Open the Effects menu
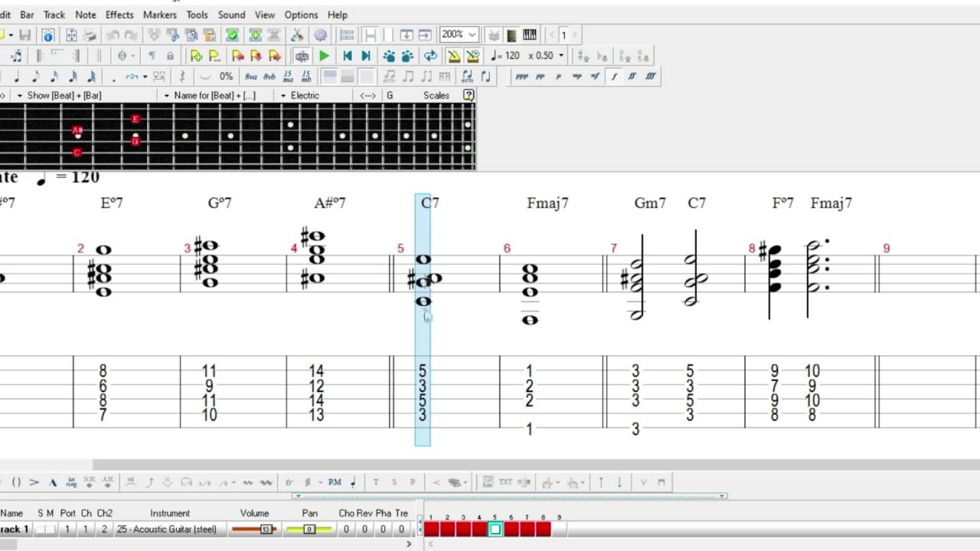 click(119, 15)
